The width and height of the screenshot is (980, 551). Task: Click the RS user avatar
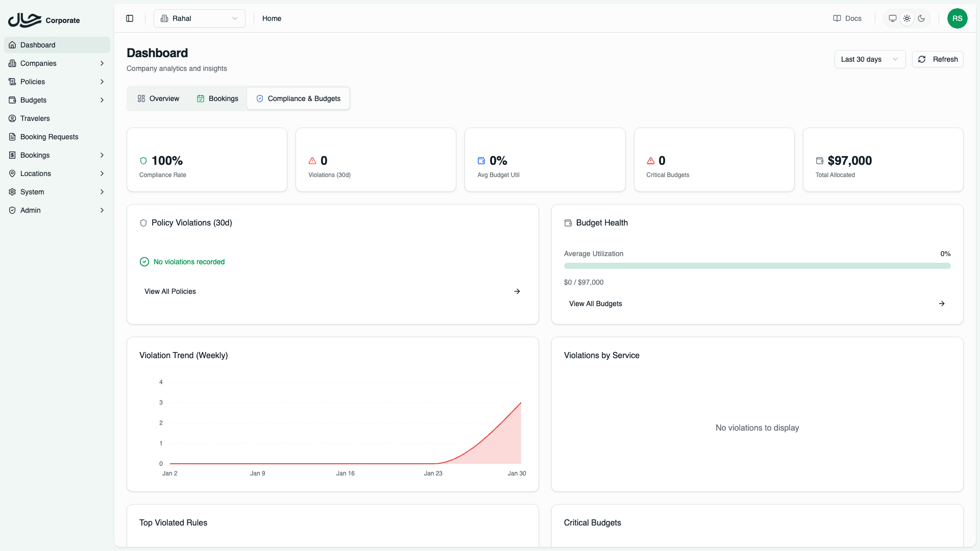pyautogui.click(x=957, y=18)
